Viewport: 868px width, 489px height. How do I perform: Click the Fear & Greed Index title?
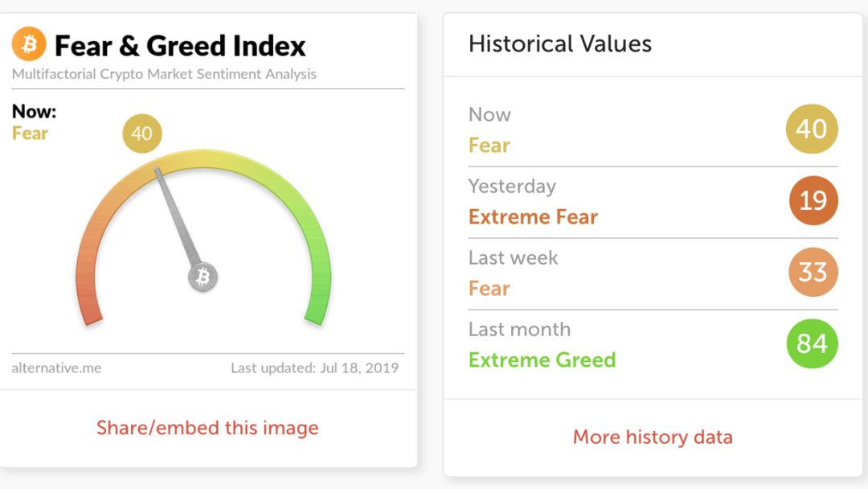180,45
